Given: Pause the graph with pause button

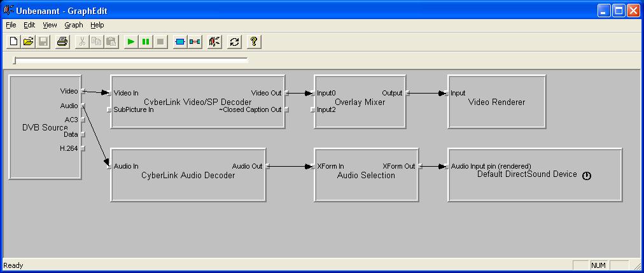Looking at the screenshot, I should [146, 42].
